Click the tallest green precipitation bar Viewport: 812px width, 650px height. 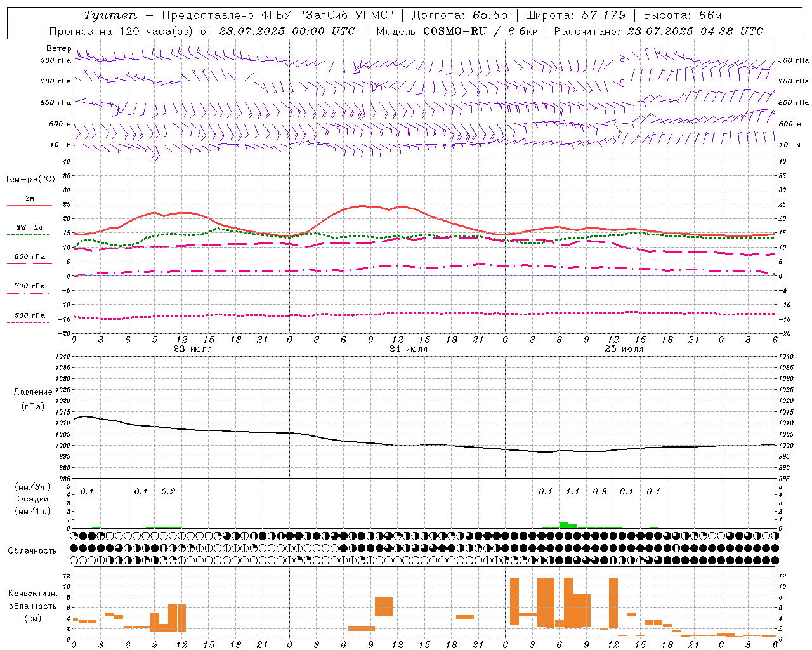tap(563, 525)
